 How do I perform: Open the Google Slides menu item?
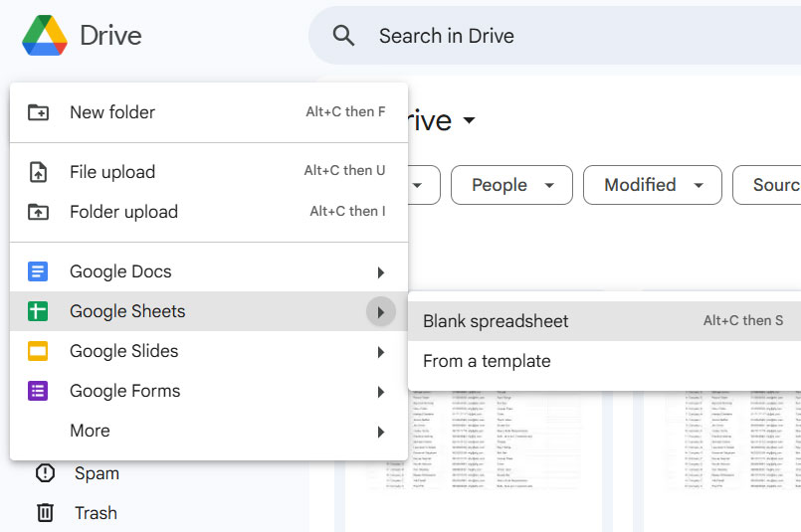(209, 351)
